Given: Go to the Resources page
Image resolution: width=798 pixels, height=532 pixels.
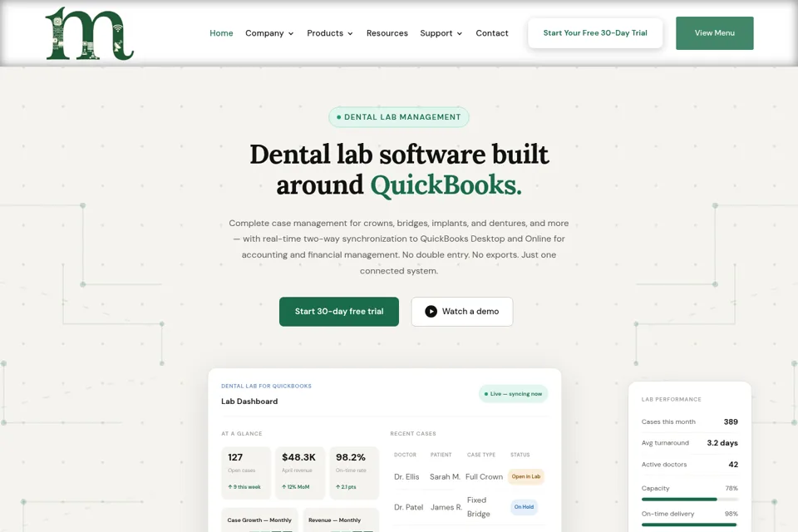Looking at the screenshot, I should pyautogui.click(x=387, y=33).
